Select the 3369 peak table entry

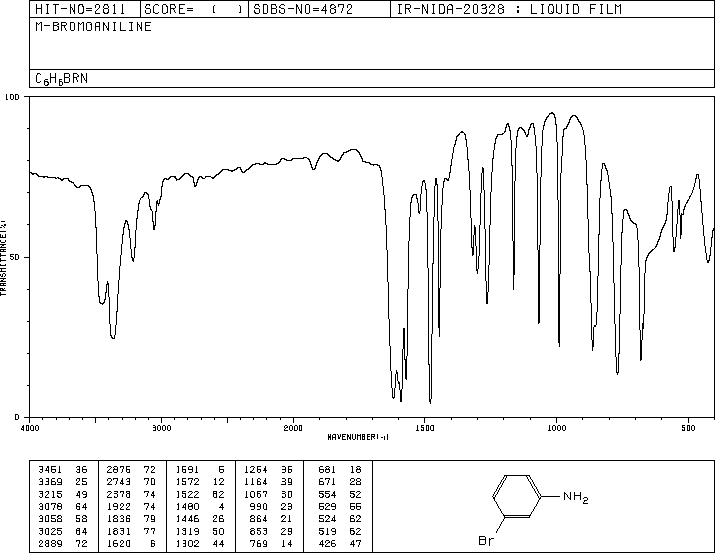(x=63, y=482)
